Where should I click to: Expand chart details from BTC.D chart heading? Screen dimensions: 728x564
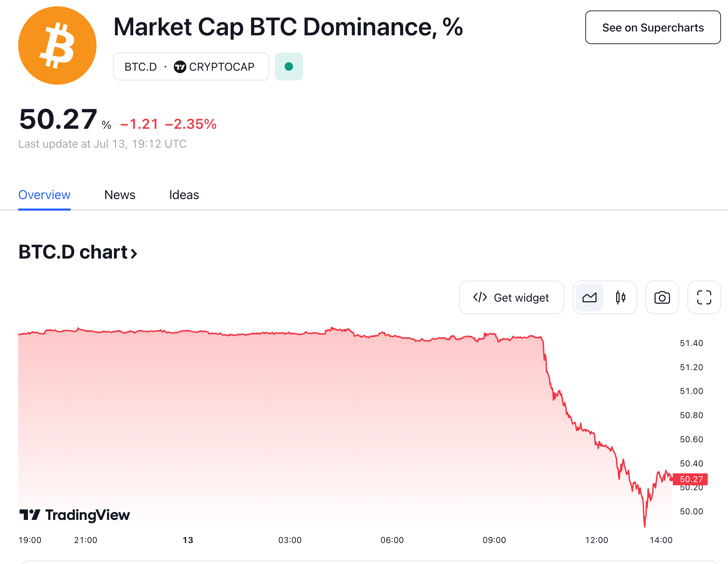point(78,253)
